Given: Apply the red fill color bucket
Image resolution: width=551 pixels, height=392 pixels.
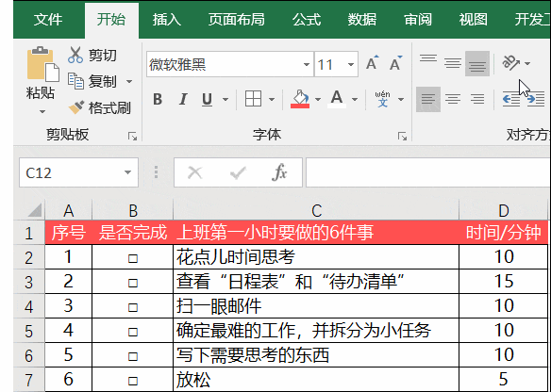Looking at the screenshot, I should click(x=300, y=99).
